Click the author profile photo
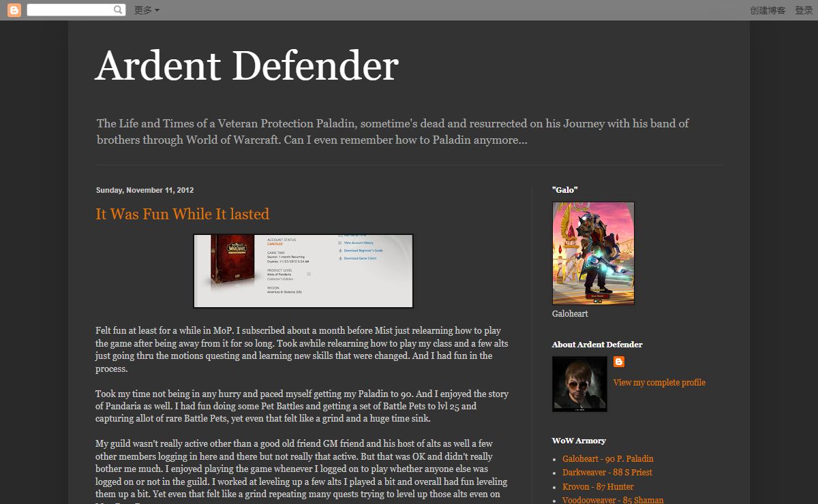This screenshot has width=818, height=504. click(579, 384)
